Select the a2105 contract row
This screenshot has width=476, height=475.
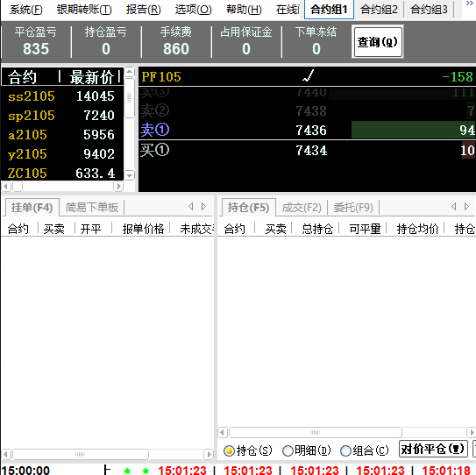coord(62,135)
